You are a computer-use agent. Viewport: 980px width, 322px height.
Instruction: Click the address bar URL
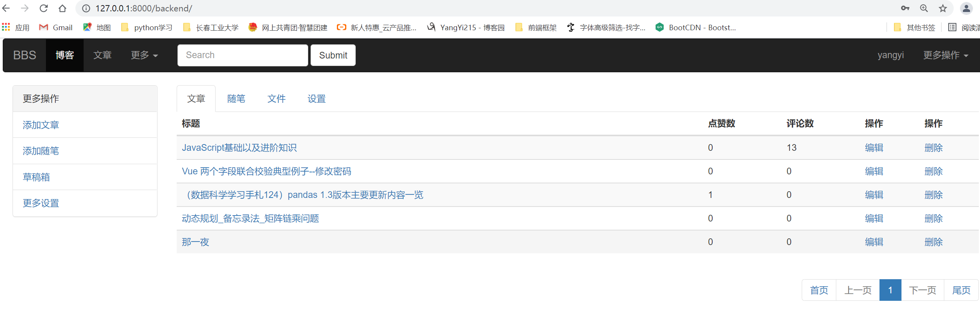click(x=144, y=8)
